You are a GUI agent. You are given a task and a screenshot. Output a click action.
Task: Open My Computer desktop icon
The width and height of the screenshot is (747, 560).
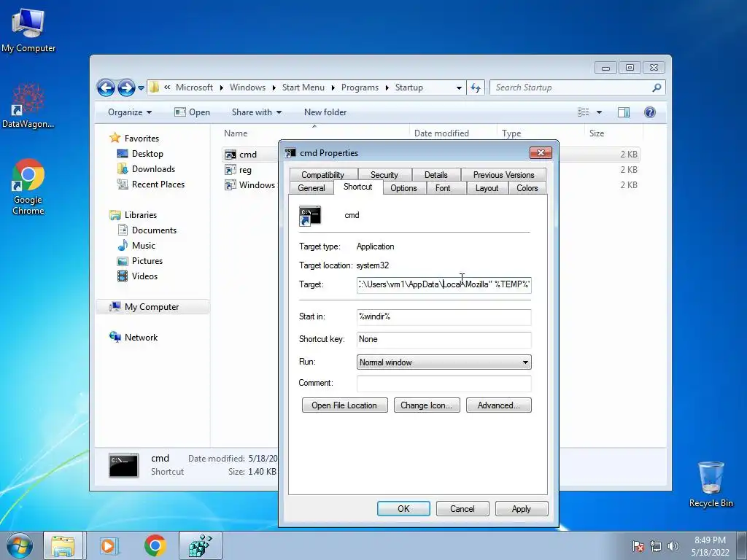click(x=28, y=29)
